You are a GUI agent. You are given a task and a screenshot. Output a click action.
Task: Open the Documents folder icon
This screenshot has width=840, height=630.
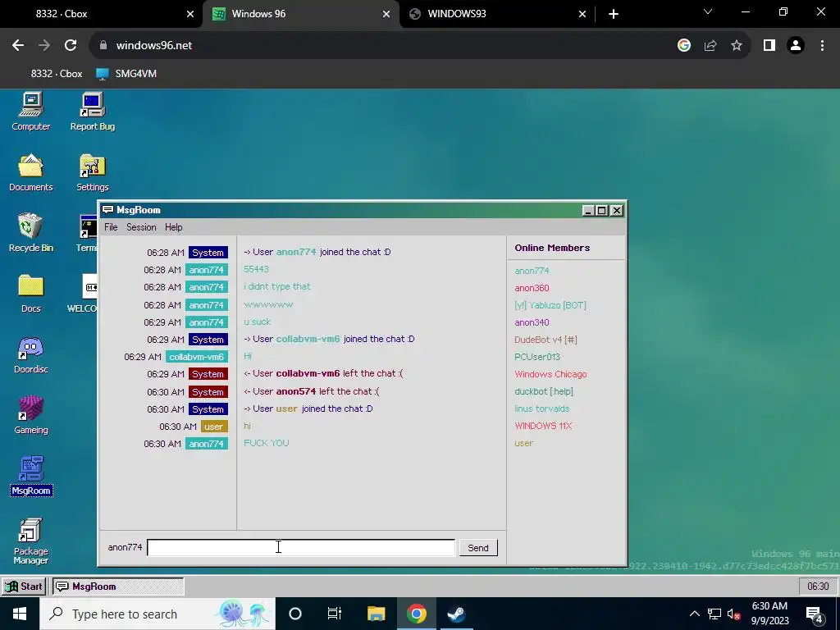[31, 172]
